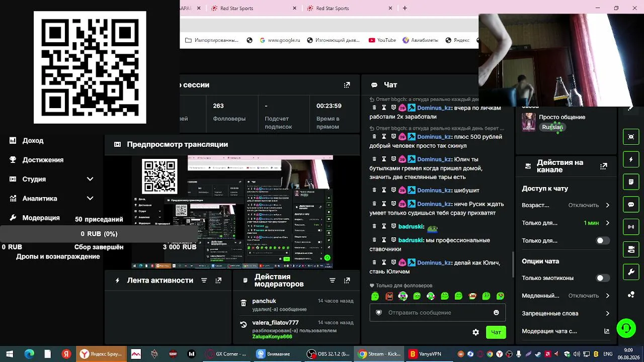
Task: Focus the Отправить сообщение input field
Action: (x=437, y=313)
